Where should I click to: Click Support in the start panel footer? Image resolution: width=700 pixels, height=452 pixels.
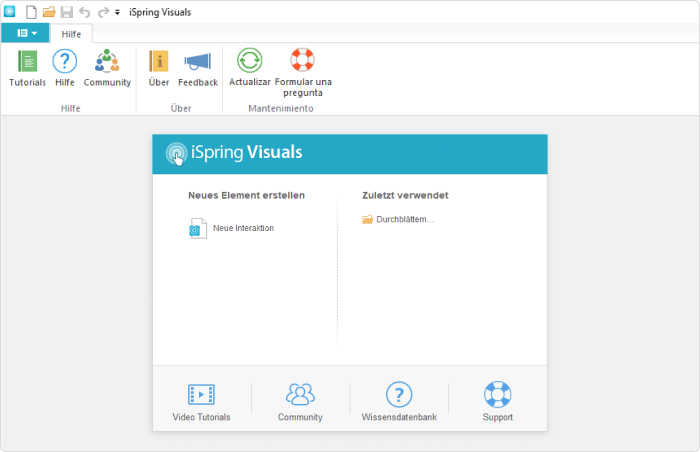[497, 402]
